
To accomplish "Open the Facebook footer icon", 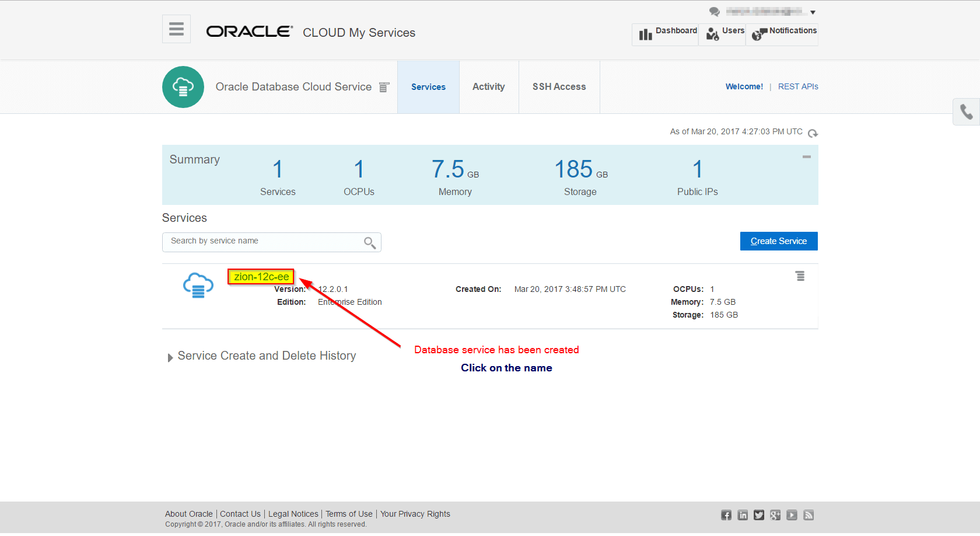I will click(x=726, y=515).
